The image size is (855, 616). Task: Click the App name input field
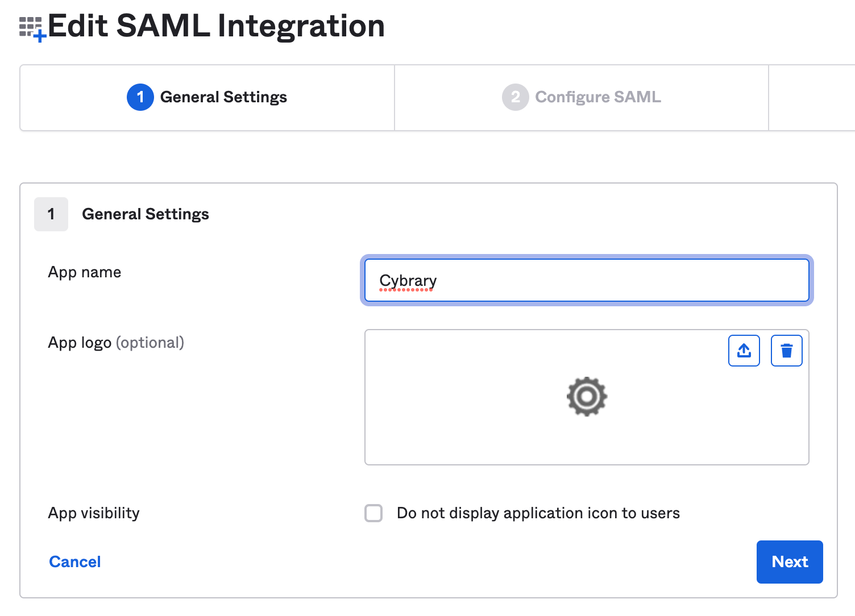click(x=587, y=280)
